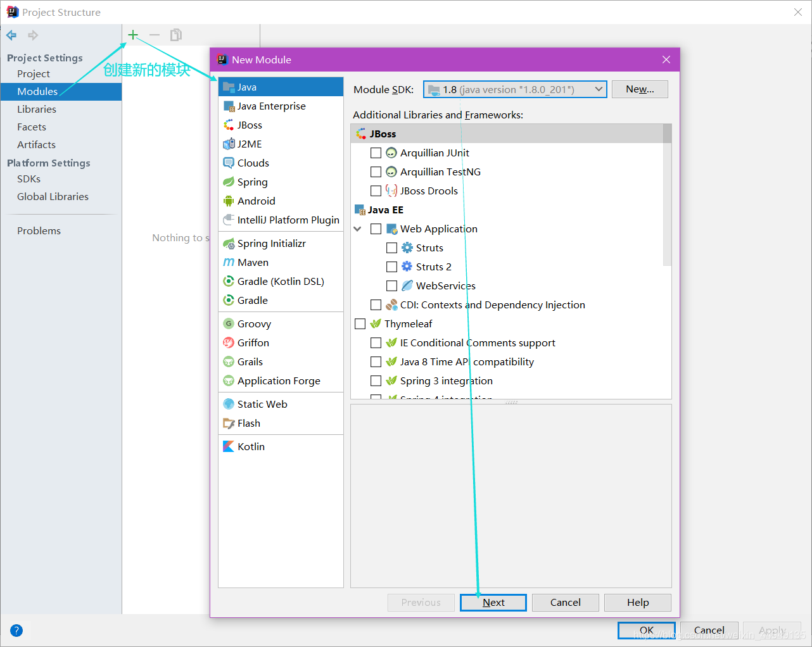This screenshot has width=812, height=647.
Task: Enable the Arquillian TestNG checkbox
Action: point(376,172)
